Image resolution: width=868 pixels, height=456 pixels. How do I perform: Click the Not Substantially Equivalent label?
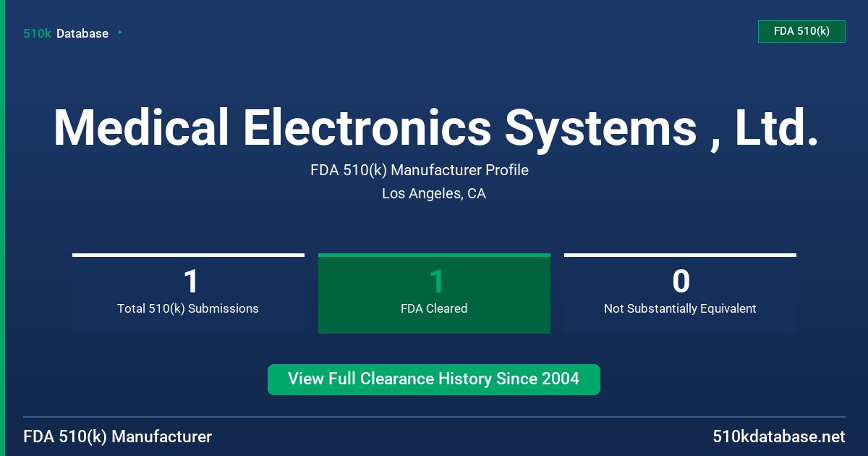pyautogui.click(x=680, y=308)
